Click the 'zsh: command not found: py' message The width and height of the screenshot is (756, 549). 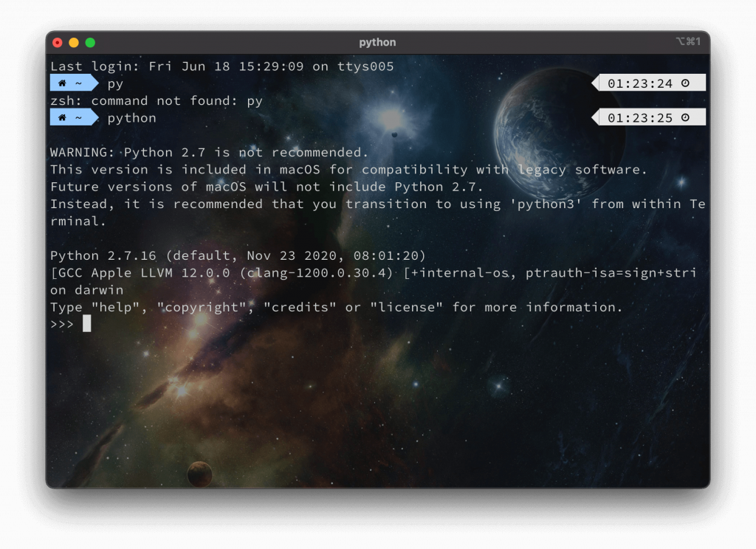pos(157,101)
